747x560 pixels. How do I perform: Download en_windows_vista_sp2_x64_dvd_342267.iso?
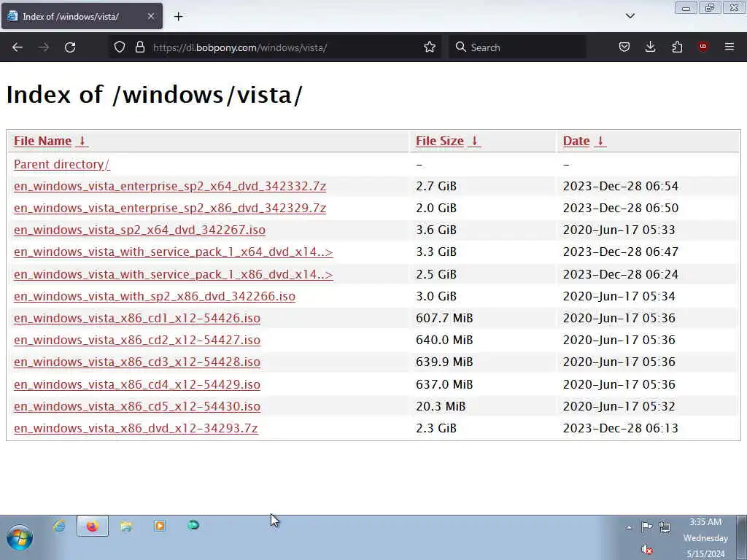pos(139,230)
